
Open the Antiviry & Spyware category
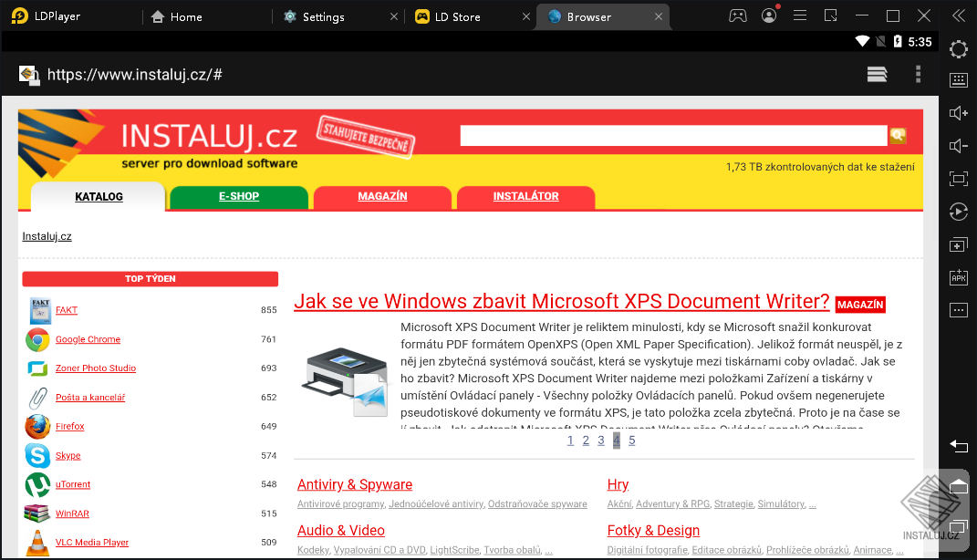point(355,484)
